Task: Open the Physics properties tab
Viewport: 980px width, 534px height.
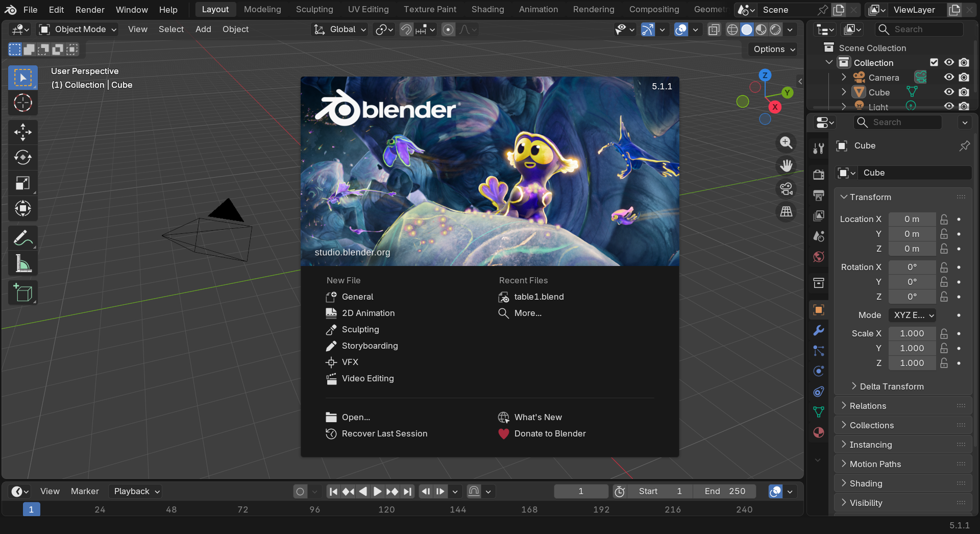Action: [x=819, y=371]
